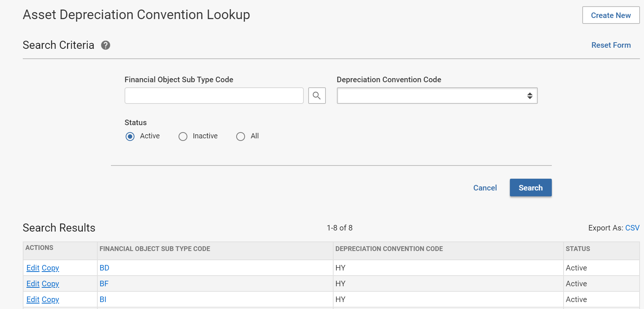Select the Active status radio button
Image resolution: width=644 pixels, height=309 pixels.
coord(130,137)
